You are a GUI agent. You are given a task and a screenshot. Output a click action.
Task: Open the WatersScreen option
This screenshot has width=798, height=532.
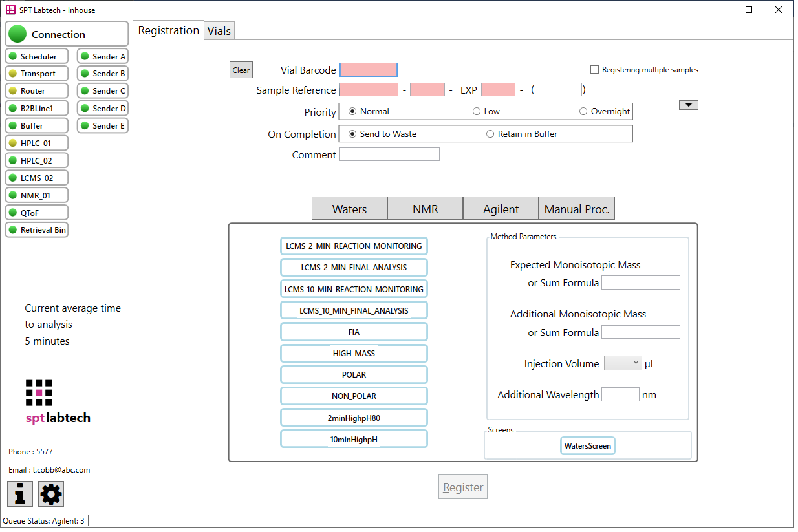coord(587,445)
